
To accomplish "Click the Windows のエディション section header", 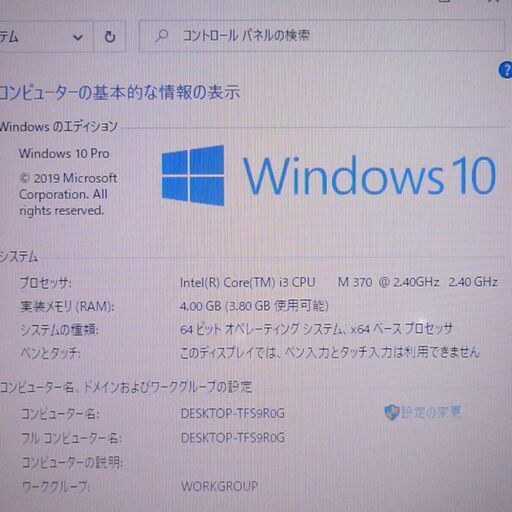I will tap(58, 127).
